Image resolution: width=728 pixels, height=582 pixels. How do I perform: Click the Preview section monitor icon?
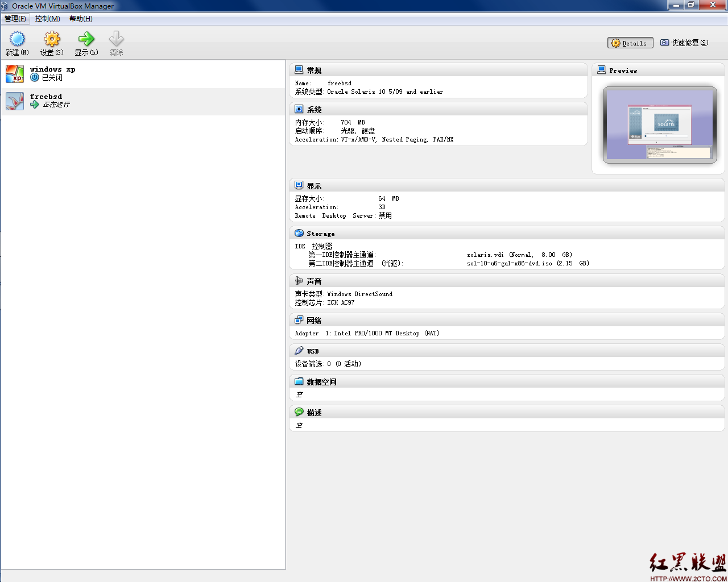click(x=601, y=70)
